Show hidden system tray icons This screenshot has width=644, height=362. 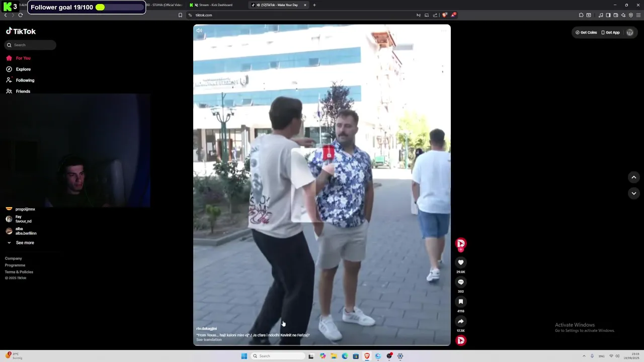coord(584,356)
